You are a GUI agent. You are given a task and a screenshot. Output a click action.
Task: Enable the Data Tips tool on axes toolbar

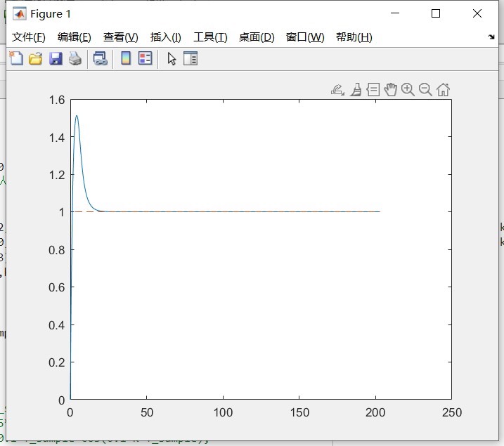[x=373, y=90]
